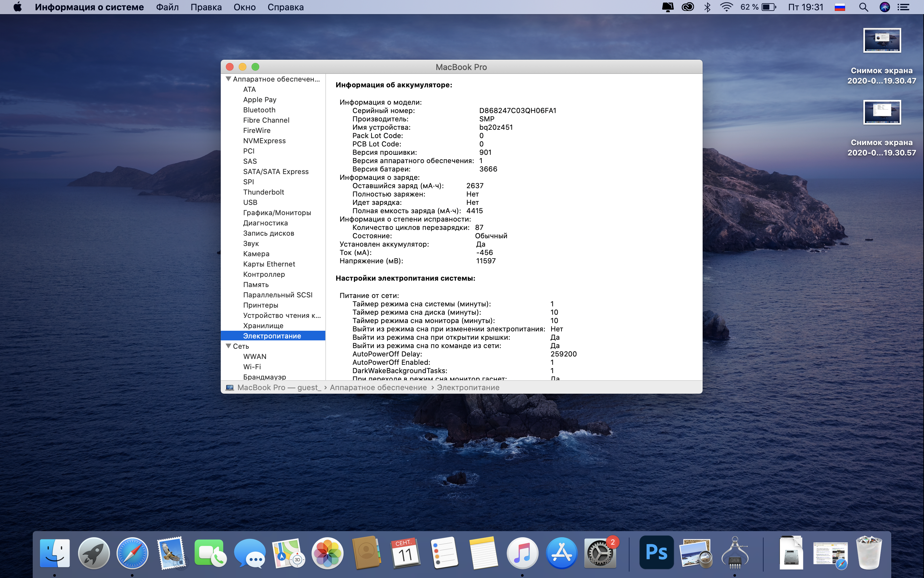The image size is (924, 578).
Task: Open the Trash in the Dock
Action: 869,553
